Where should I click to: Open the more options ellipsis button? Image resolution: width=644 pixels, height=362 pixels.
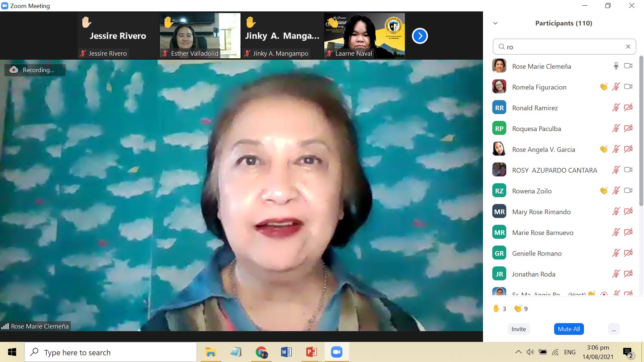pyautogui.click(x=613, y=329)
